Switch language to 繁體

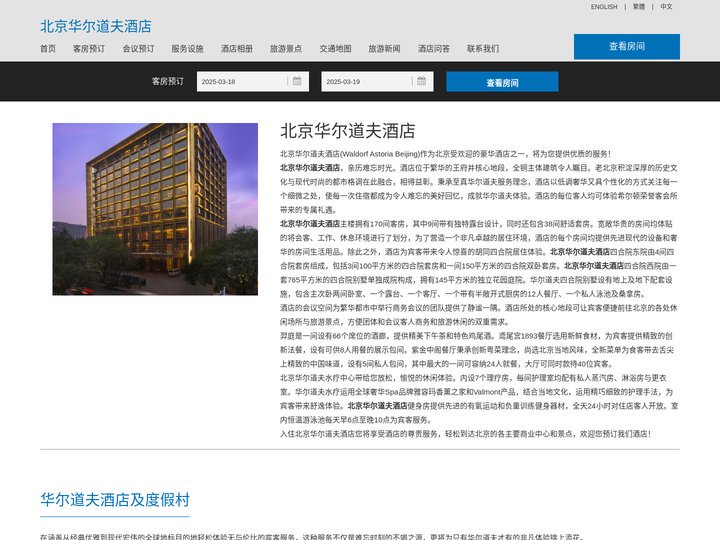(639, 7)
